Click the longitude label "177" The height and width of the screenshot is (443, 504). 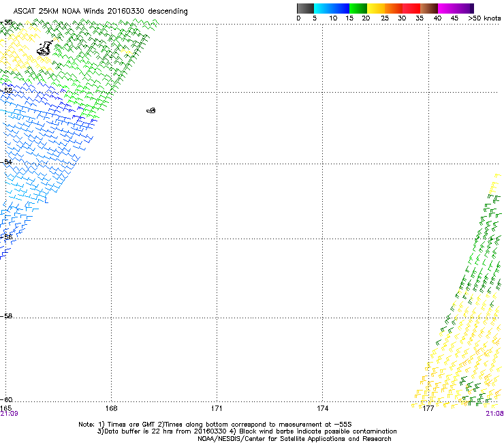click(x=428, y=408)
